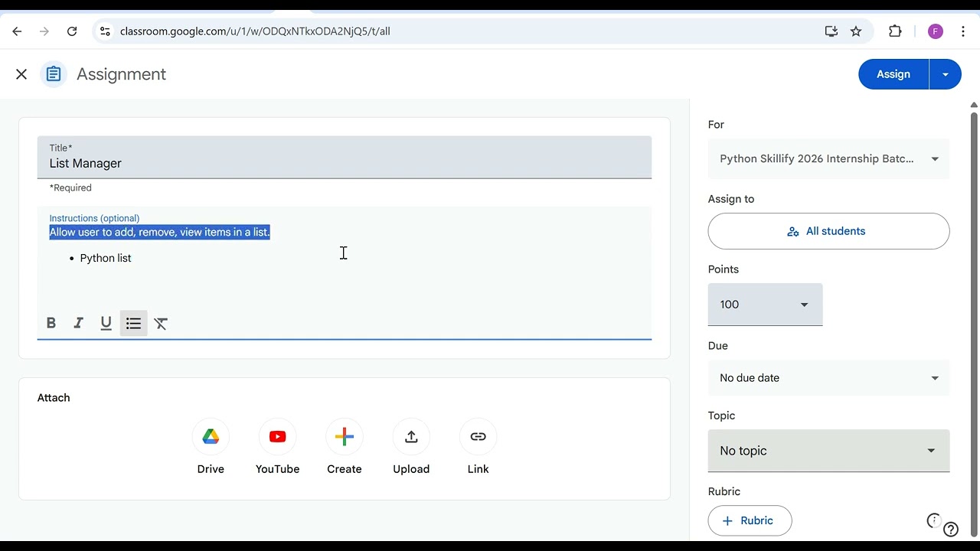View site information icon in address bar
Screen dimensions: 980x551
tap(106, 31)
